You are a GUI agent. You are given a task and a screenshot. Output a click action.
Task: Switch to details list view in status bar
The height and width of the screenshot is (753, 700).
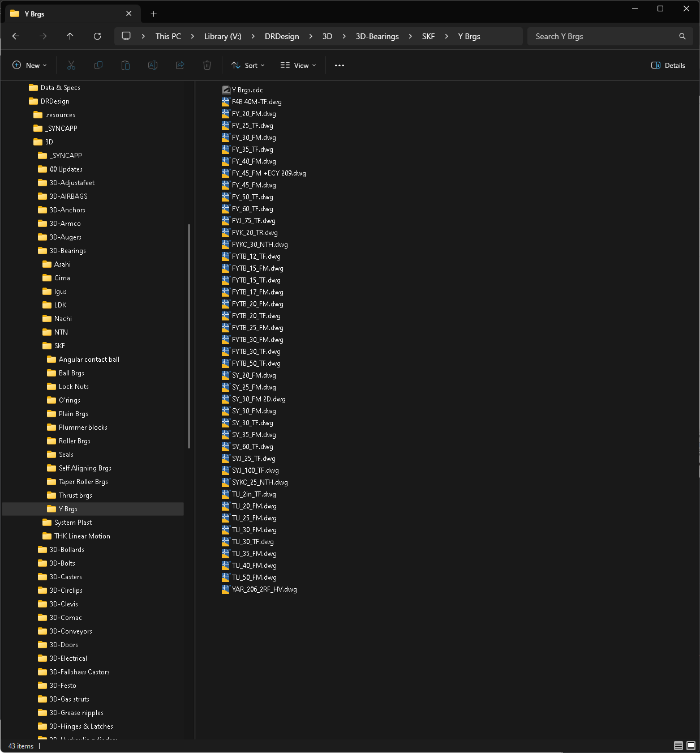[x=678, y=746]
